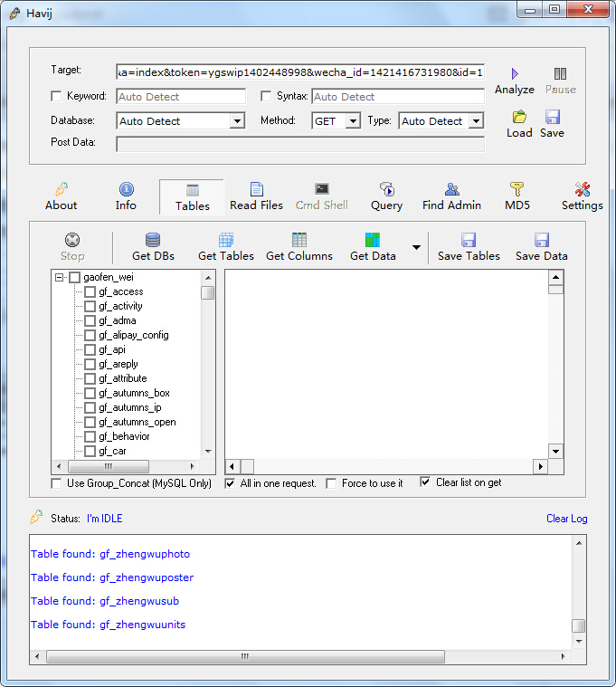
Task: Uncheck All in one request
Action: coord(230,483)
